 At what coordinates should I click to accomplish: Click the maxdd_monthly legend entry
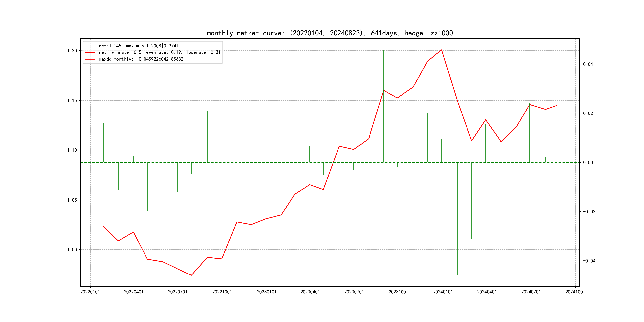tap(141, 59)
